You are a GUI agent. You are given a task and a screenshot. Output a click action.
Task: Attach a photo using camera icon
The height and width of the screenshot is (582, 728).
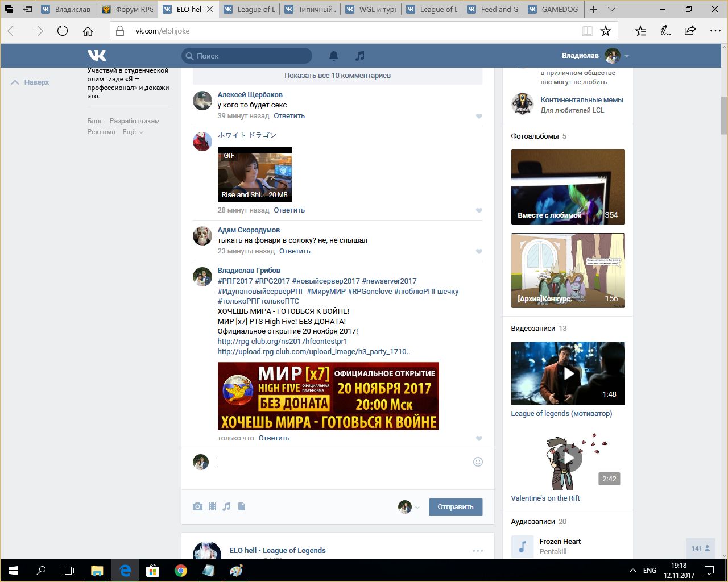[197, 506]
